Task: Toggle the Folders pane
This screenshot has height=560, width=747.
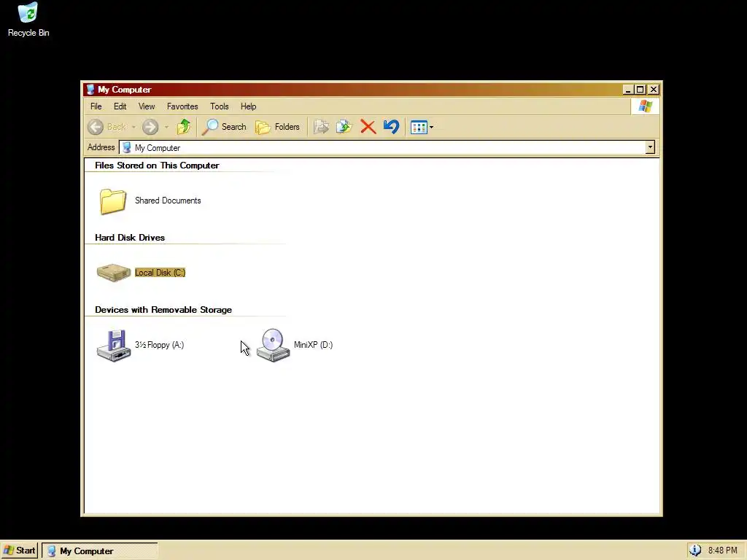Action: tap(277, 127)
